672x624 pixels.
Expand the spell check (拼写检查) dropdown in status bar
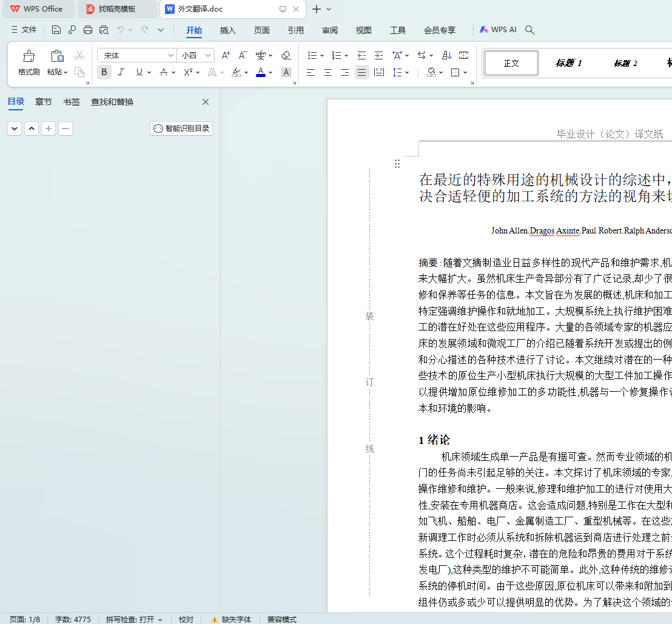click(160, 619)
